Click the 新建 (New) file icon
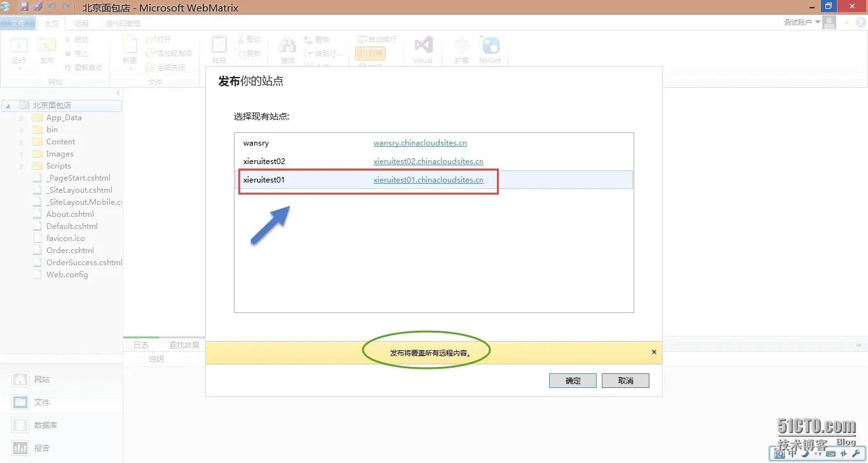This screenshot has width=868, height=463. [130, 45]
